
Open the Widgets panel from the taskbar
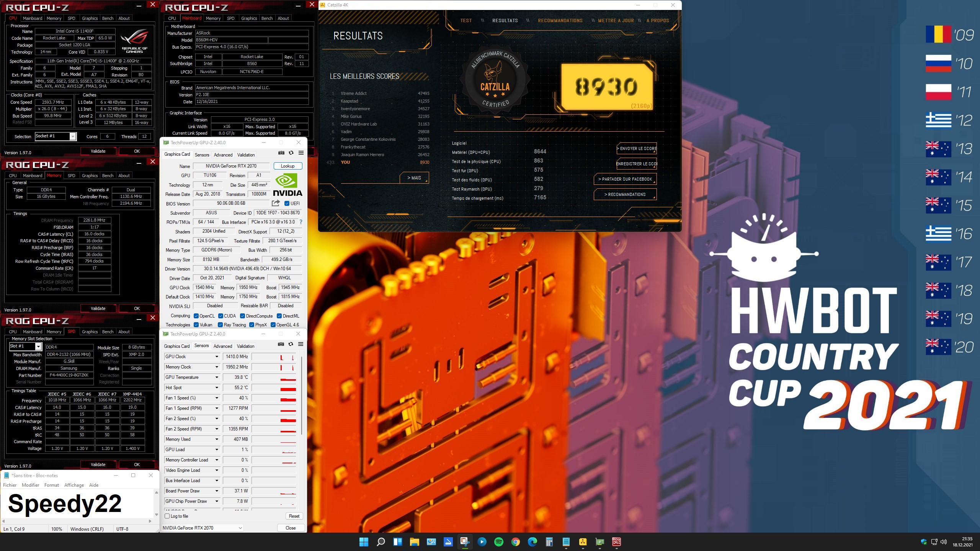tap(397, 542)
